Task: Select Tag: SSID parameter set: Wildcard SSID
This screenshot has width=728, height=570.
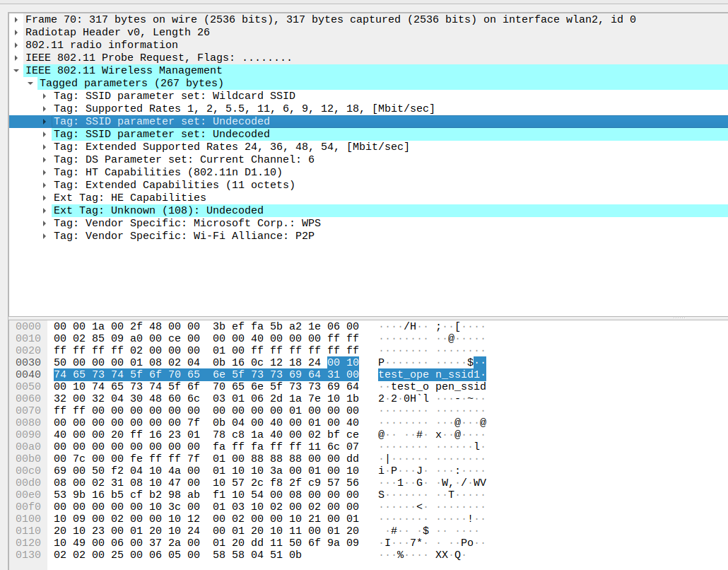Action: (x=174, y=96)
